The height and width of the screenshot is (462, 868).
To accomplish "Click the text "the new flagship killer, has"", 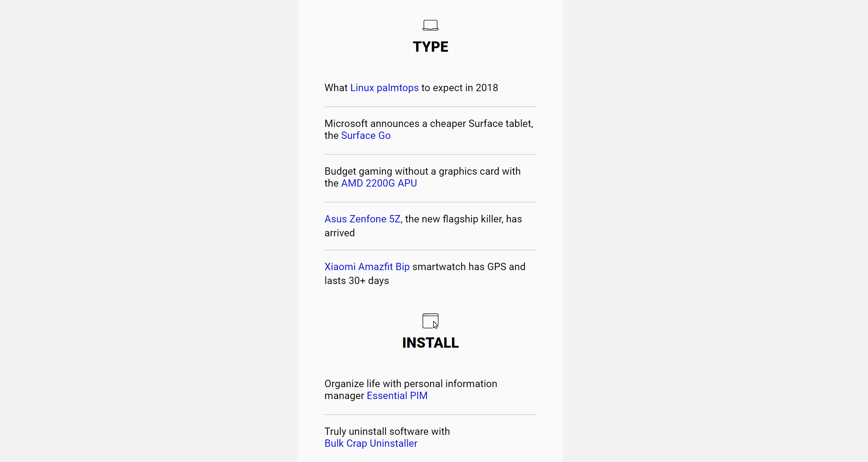I will [x=463, y=219].
